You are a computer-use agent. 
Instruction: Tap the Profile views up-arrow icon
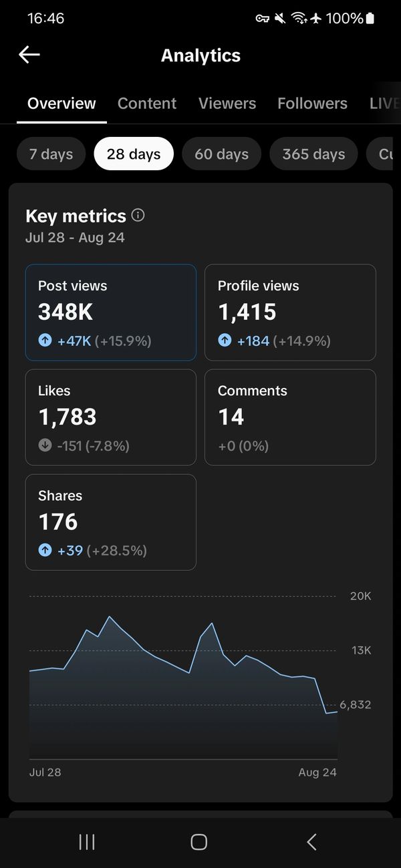click(x=225, y=341)
